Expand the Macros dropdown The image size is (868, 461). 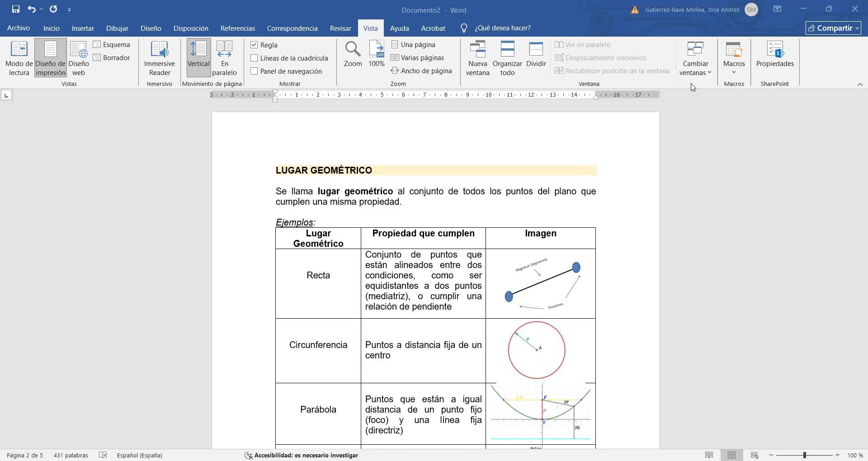tap(734, 58)
